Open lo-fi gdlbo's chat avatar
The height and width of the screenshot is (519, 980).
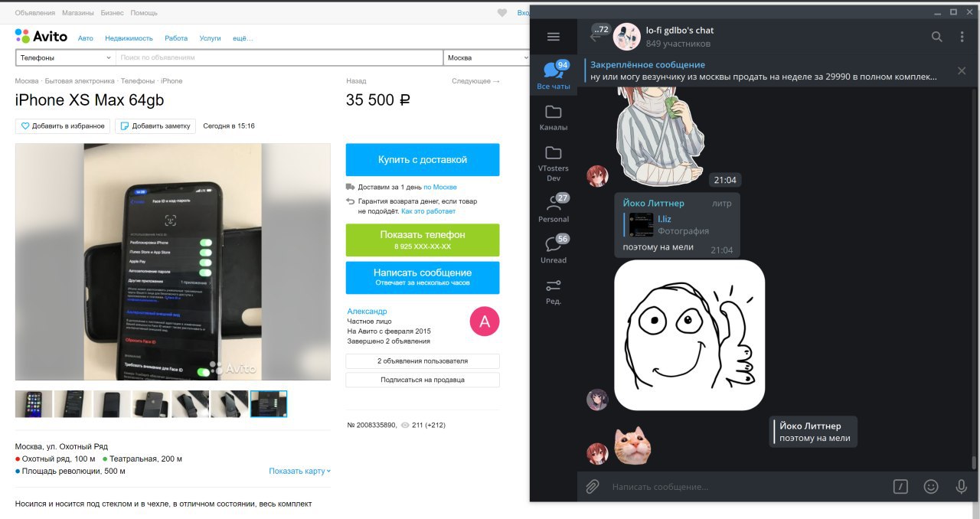tap(626, 37)
